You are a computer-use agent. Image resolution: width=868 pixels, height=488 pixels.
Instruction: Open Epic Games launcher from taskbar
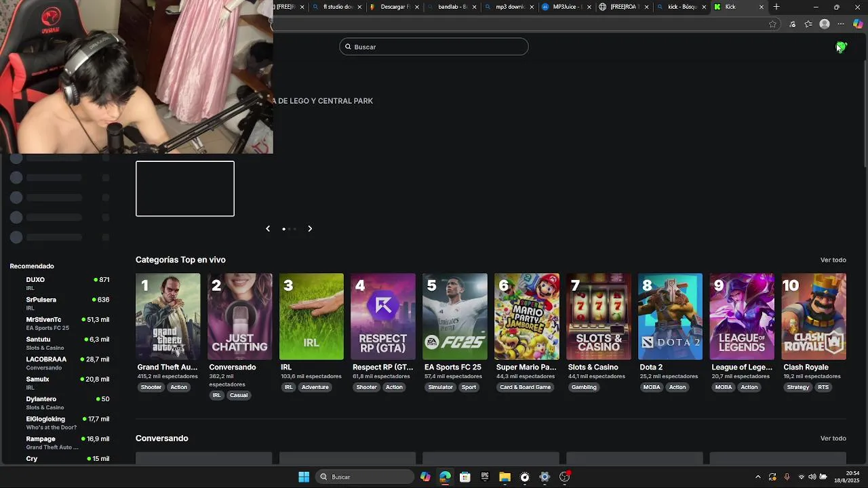485,477
